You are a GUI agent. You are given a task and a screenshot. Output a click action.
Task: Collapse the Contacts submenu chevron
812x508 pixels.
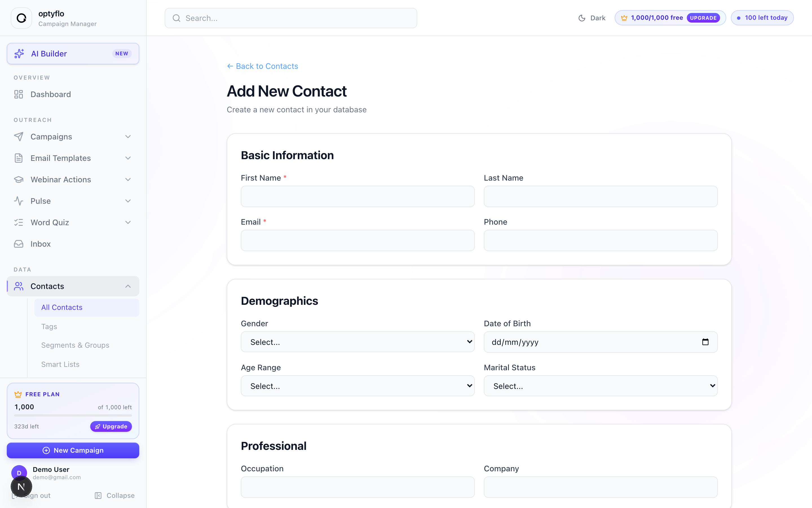(x=128, y=286)
